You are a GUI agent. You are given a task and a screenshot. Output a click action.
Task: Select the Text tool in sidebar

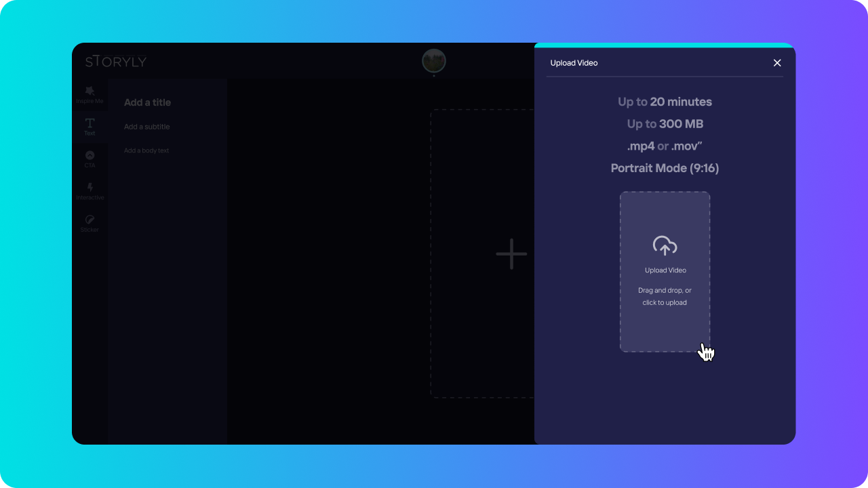click(90, 127)
